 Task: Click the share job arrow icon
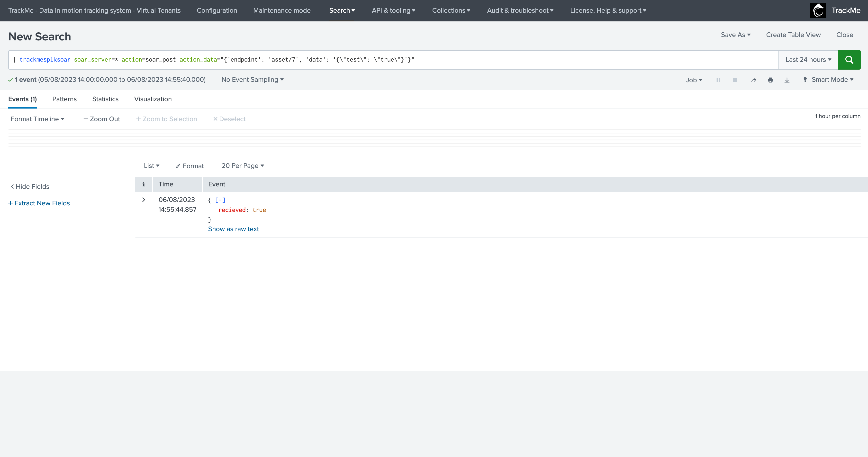(x=753, y=80)
